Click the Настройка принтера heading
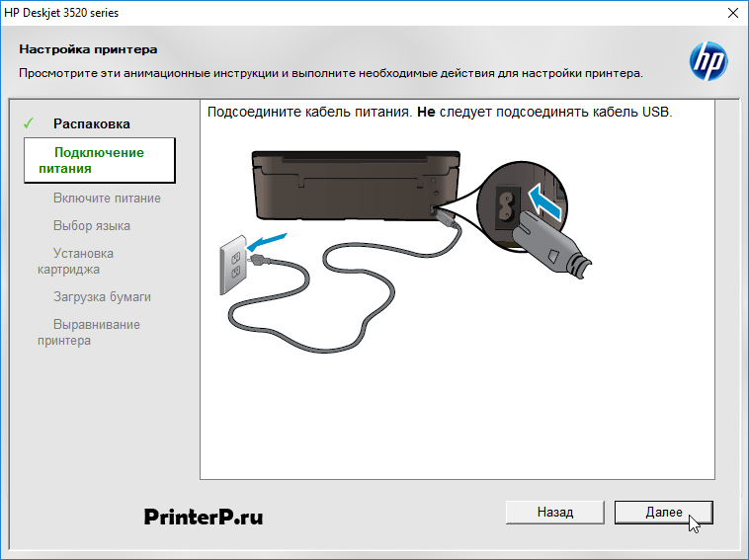 [x=88, y=49]
